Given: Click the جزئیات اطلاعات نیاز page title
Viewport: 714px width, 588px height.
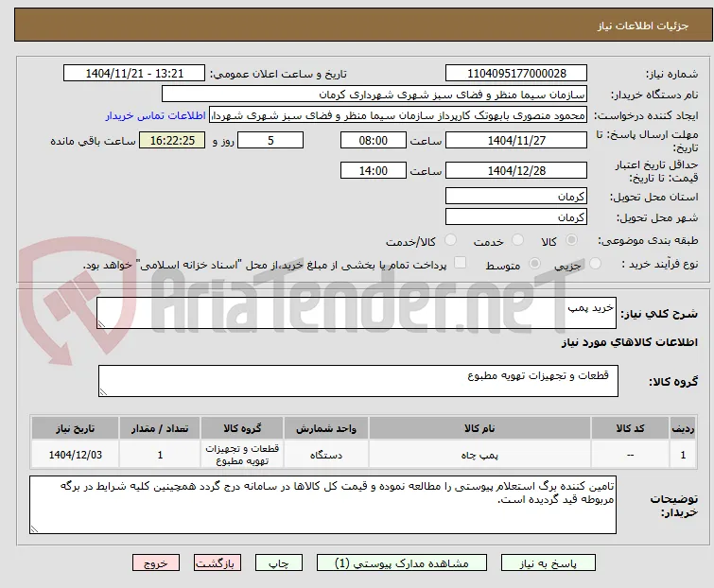Looking at the screenshot, I should [643, 26].
